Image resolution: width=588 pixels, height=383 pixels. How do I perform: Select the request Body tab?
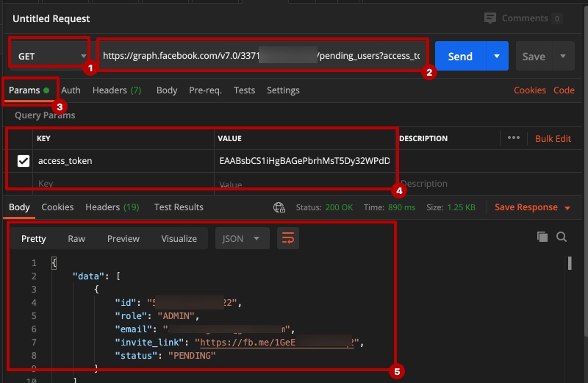(167, 90)
